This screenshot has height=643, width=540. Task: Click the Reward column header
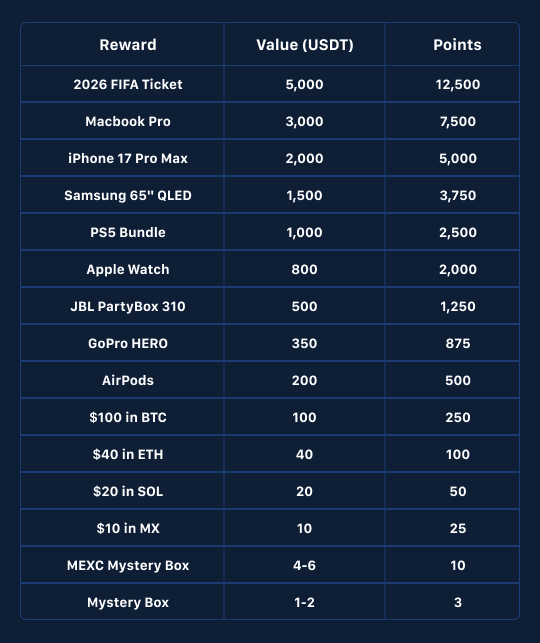128,45
